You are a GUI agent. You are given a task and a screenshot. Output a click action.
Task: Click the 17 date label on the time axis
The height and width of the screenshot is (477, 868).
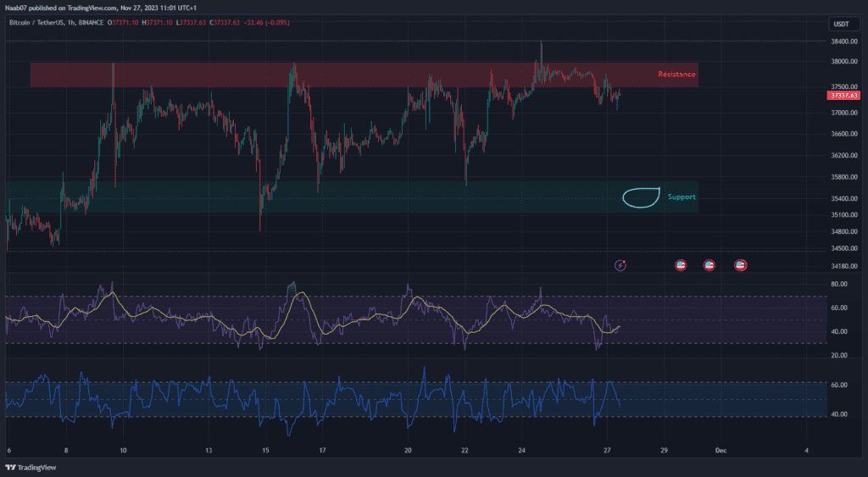coord(323,451)
